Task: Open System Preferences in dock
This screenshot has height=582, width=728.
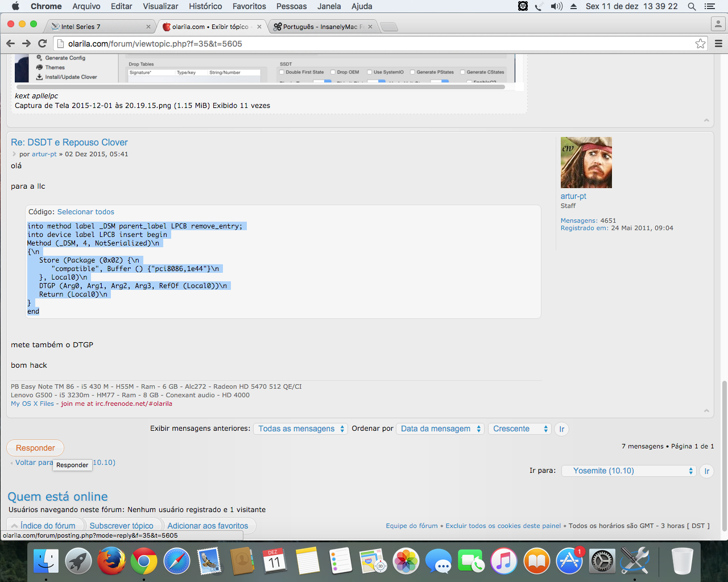Action: click(602, 562)
